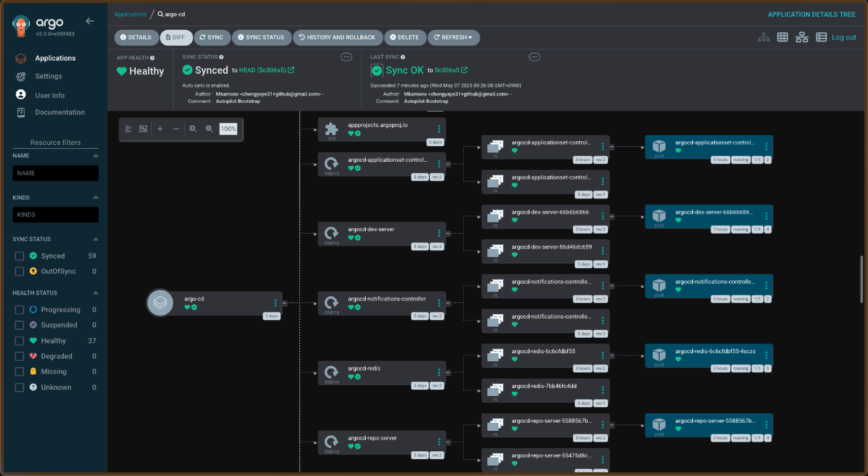Image resolution: width=868 pixels, height=476 pixels.
Task: Open the last sync more options ellipsis
Action: 534,57
